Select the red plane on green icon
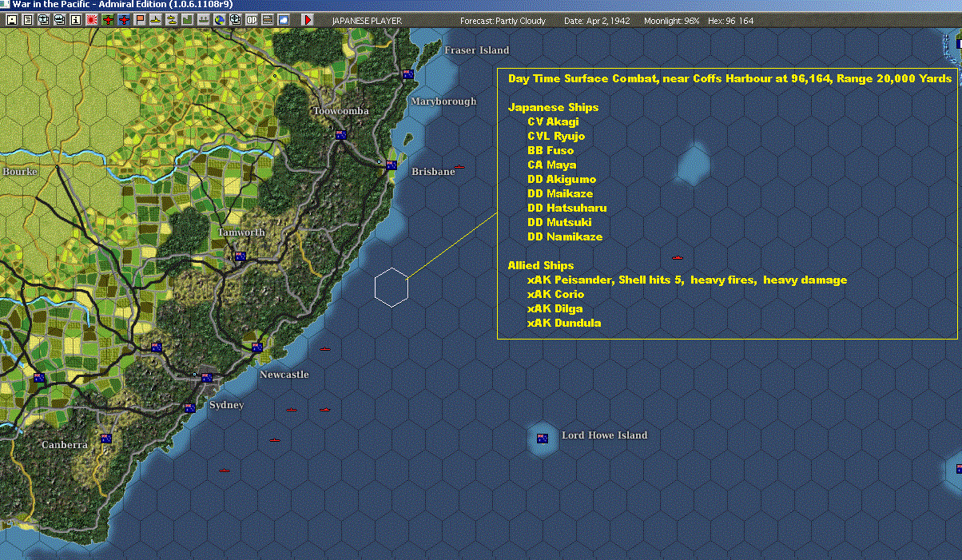This screenshot has height=560, width=962. [x=108, y=19]
